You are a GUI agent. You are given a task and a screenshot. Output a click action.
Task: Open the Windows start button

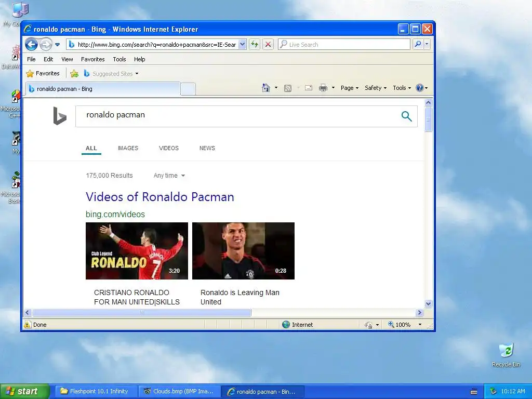[24, 391]
